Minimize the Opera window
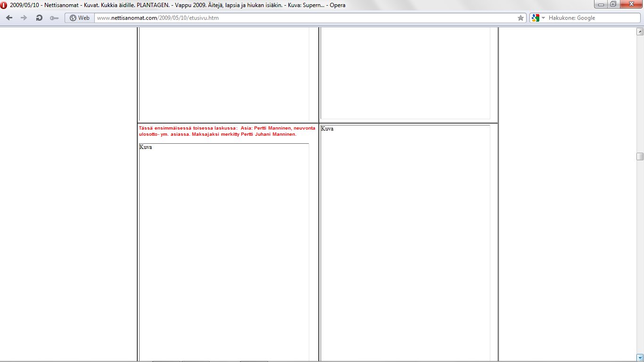644x362 pixels. click(601, 5)
